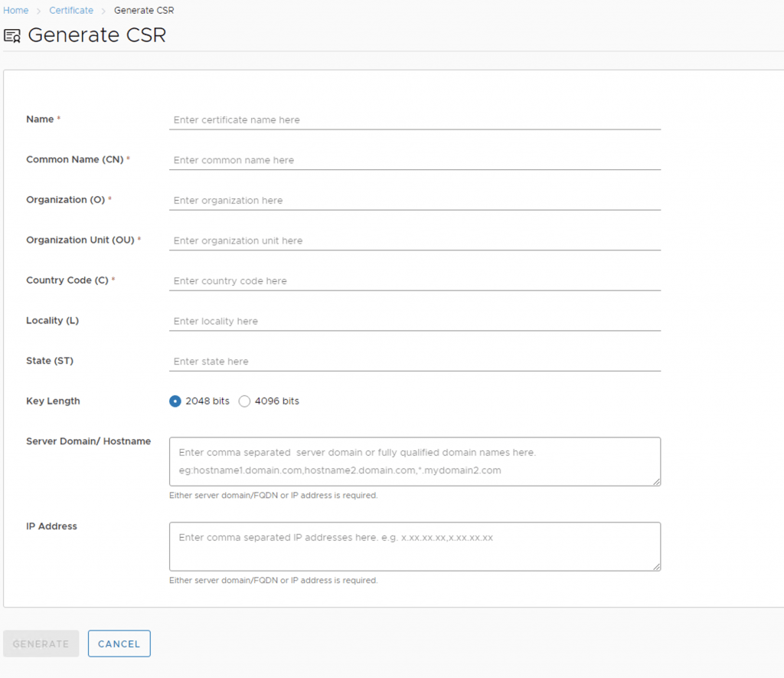Grab the Server Domain text area resize handle

[656, 482]
